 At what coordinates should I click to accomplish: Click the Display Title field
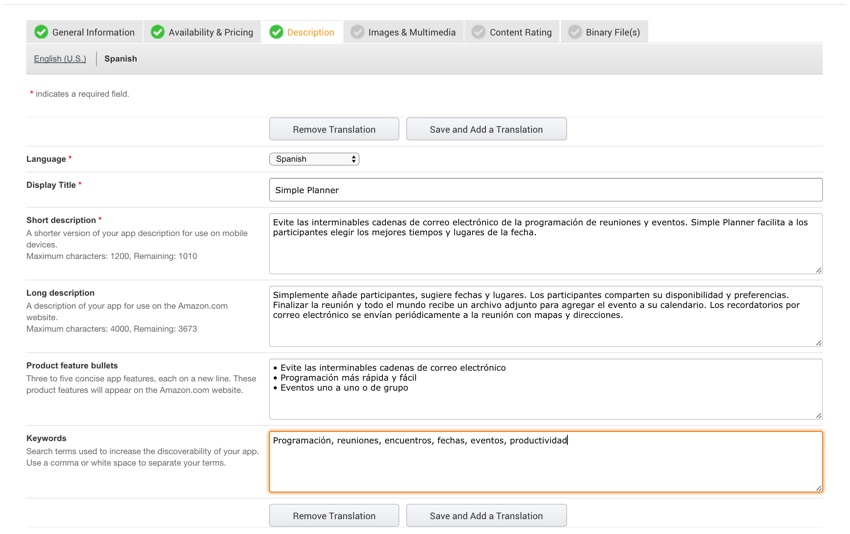[x=545, y=190]
